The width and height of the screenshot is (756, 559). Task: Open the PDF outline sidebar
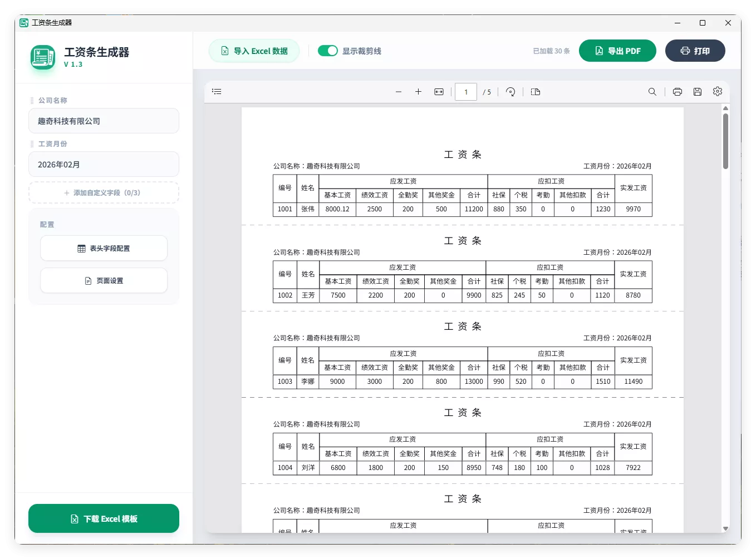point(217,91)
